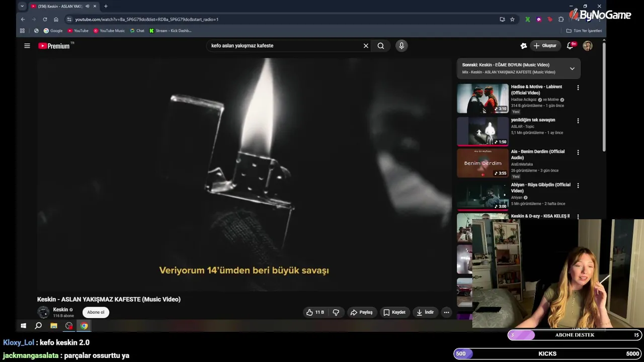The width and height of the screenshot is (644, 362).
Task: Open more actions three-dots under video
Action: pyautogui.click(x=446, y=312)
